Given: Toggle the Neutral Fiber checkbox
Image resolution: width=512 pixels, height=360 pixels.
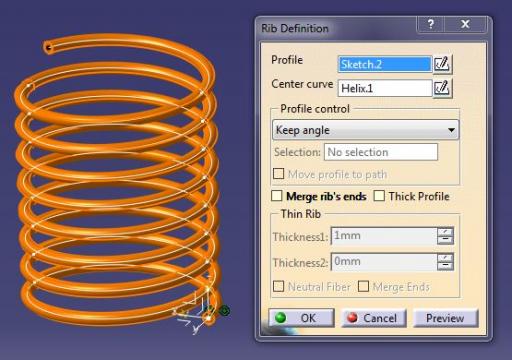Looking at the screenshot, I should pos(279,286).
